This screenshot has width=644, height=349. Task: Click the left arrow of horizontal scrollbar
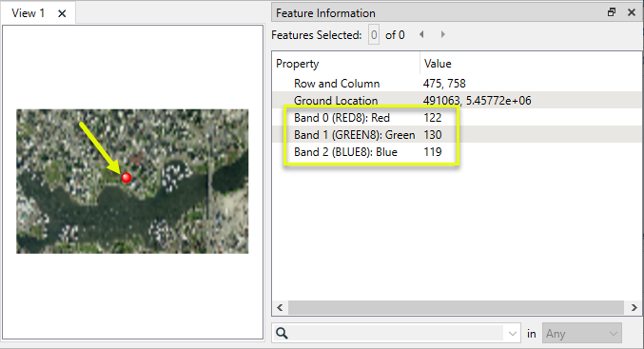tap(280, 307)
